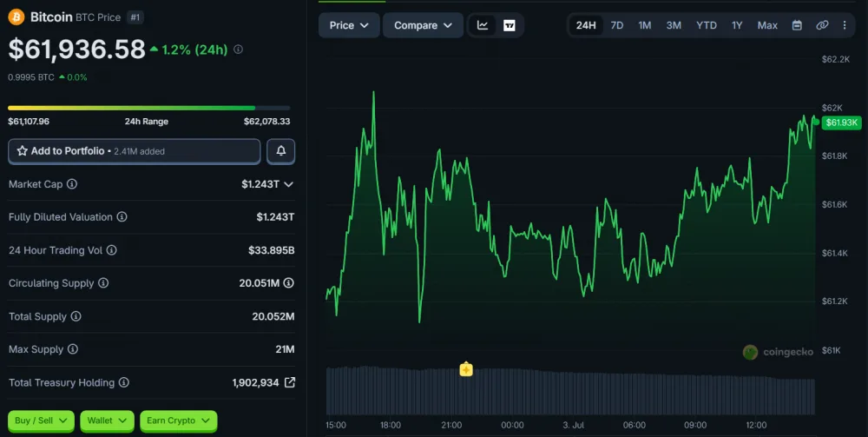Viewport: 868px width, 437px height.
Task: Select the 1M time range
Action: (x=644, y=25)
